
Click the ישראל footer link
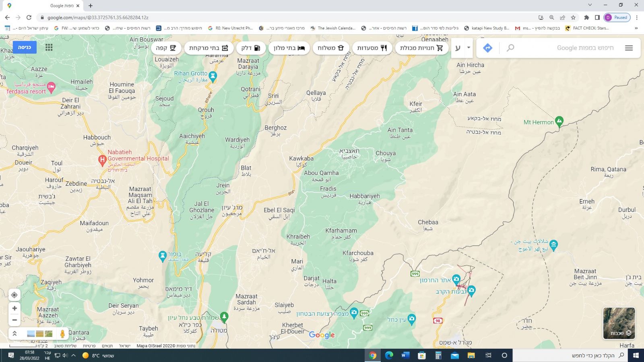coord(125,346)
